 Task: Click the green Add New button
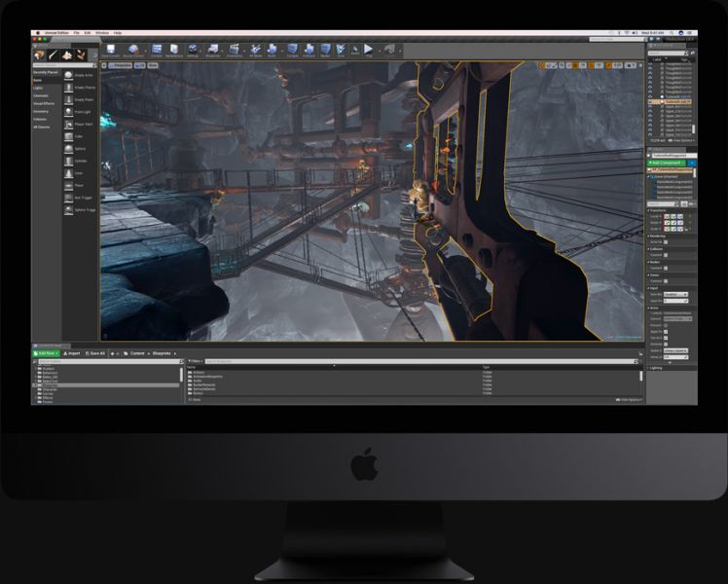[x=46, y=353]
